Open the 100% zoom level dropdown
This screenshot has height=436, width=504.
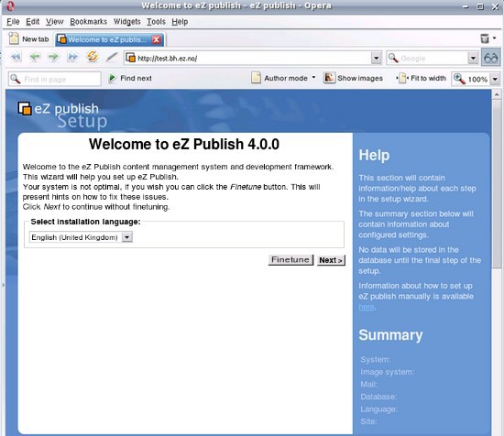[x=495, y=79]
